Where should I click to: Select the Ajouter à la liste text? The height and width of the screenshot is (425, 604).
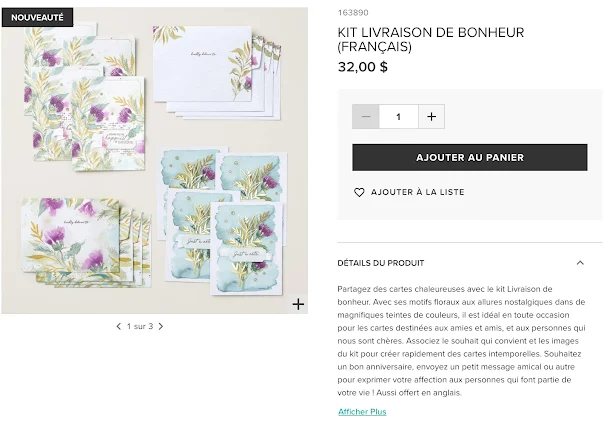418,192
